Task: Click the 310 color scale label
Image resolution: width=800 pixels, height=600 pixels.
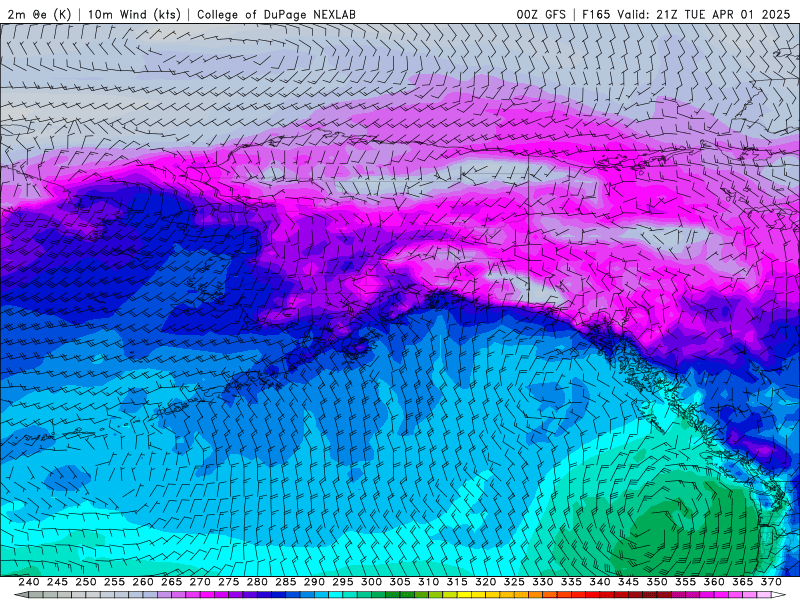Action: point(429,582)
